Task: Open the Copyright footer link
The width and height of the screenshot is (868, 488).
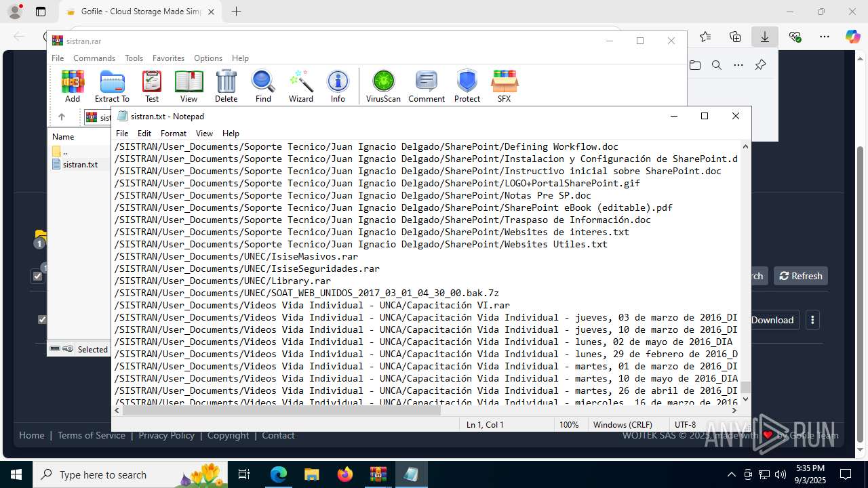Action: [x=229, y=435]
